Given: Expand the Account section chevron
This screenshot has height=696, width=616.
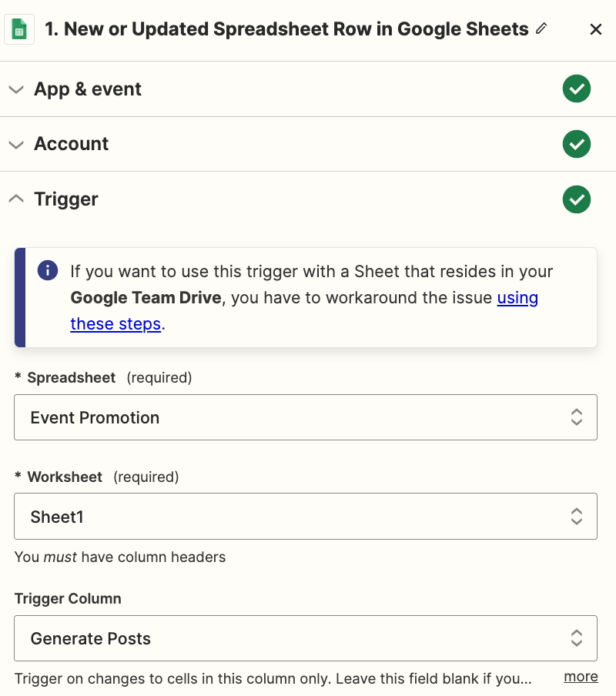Looking at the screenshot, I should point(16,144).
